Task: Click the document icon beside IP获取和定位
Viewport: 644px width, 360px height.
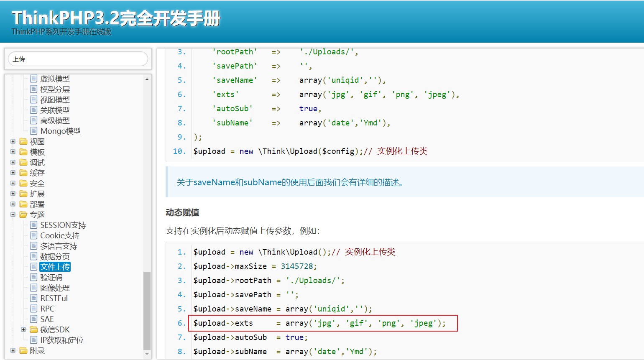Action: [x=34, y=340]
